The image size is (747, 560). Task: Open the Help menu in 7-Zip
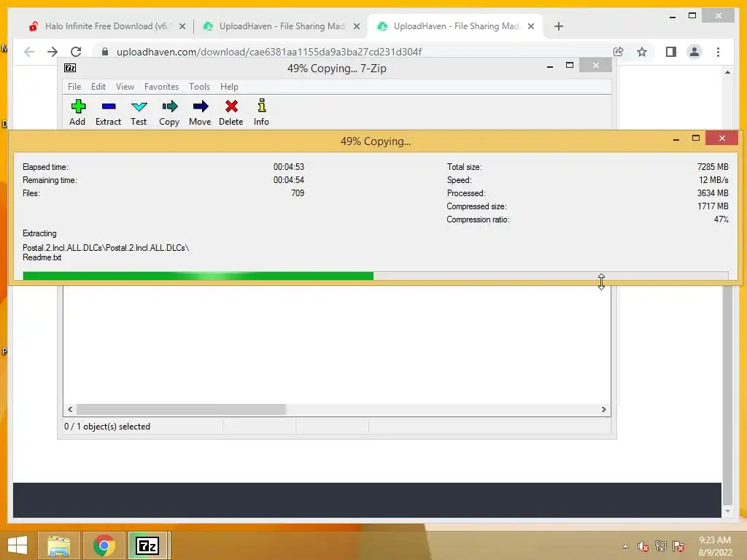coord(229,87)
